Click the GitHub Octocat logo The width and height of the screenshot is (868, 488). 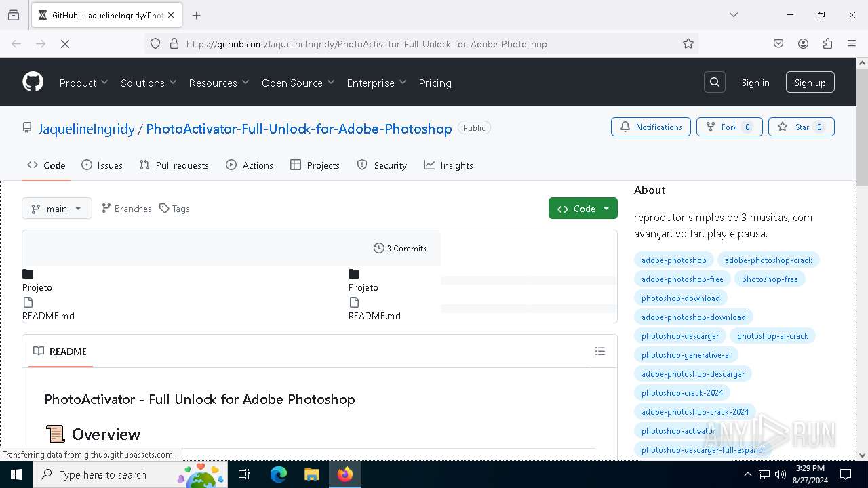pos(33,82)
